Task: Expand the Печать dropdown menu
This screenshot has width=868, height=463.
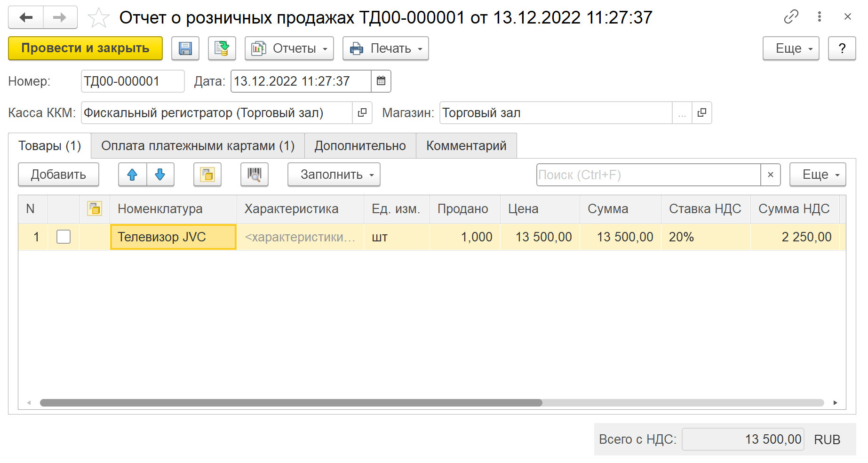Action: click(385, 48)
